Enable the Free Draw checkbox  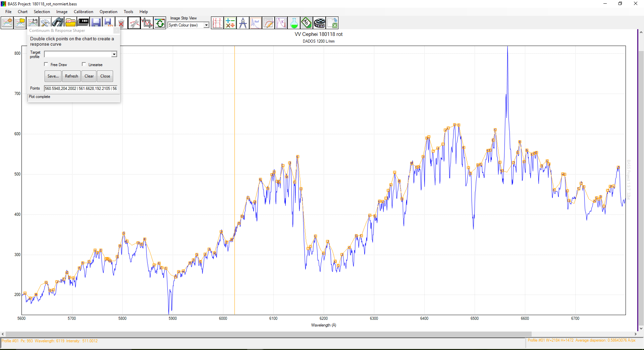pyautogui.click(x=46, y=64)
